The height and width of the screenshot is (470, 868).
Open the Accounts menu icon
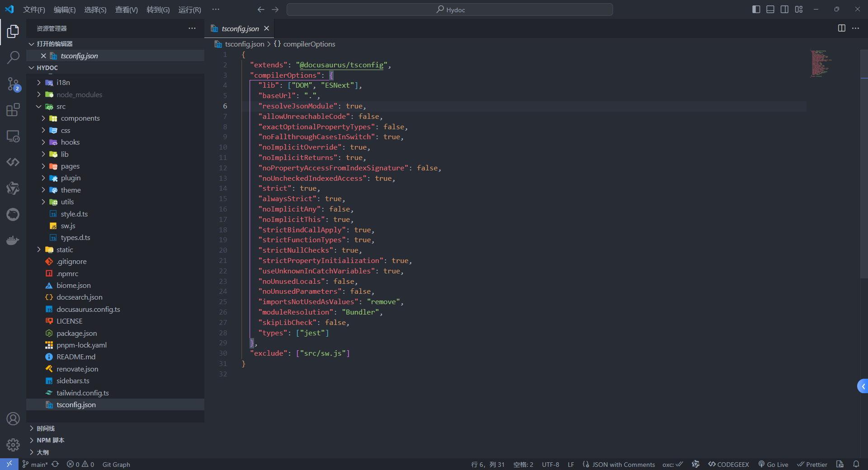(x=13, y=419)
